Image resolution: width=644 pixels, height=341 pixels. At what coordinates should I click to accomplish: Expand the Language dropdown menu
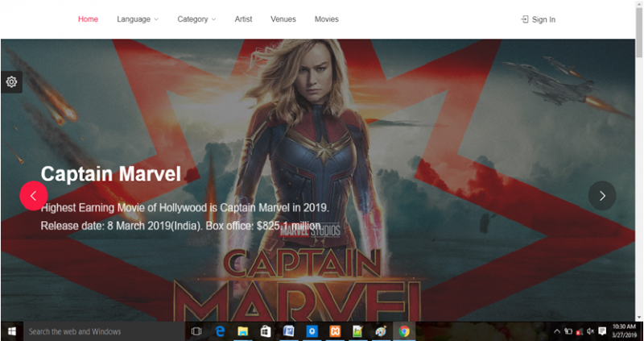(x=138, y=19)
